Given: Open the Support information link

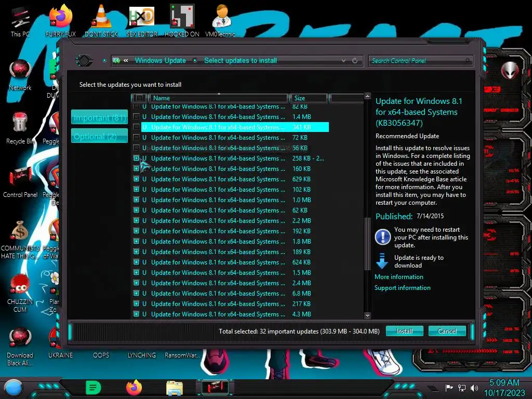Looking at the screenshot, I should [403, 288].
